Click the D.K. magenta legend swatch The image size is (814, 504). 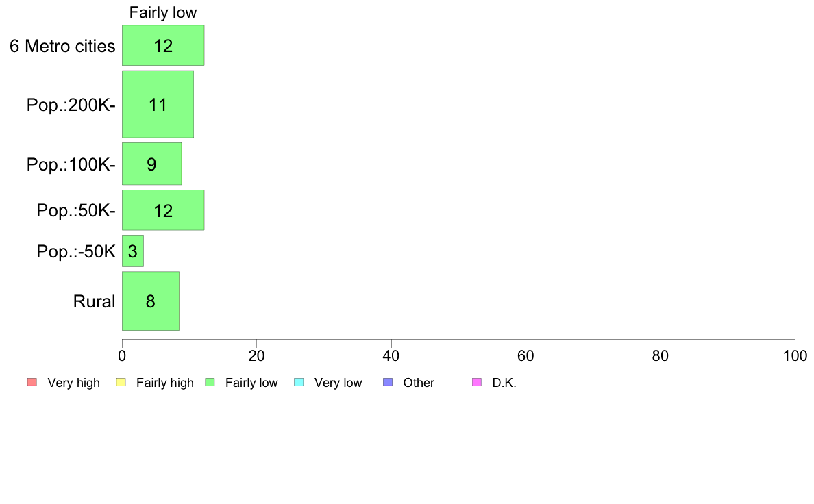tap(477, 383)
